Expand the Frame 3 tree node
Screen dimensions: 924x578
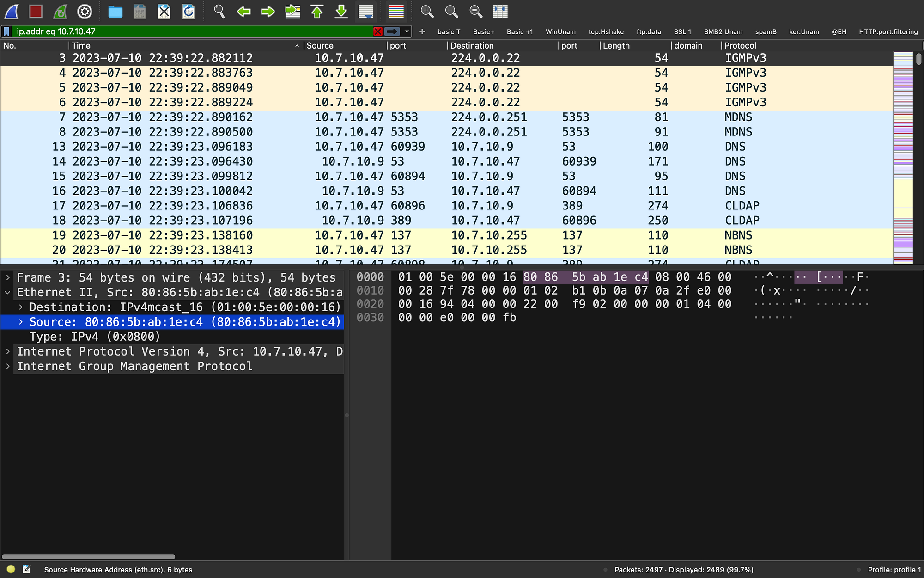8,277
